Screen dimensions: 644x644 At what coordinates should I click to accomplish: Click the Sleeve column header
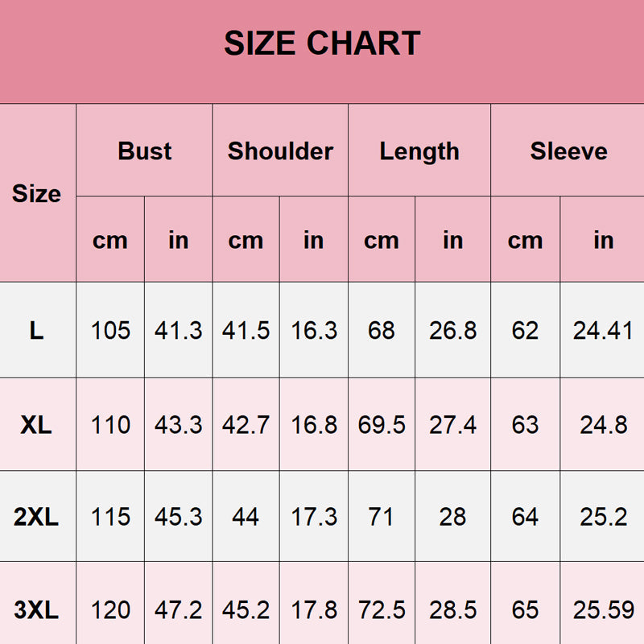(x=568, y=151)
